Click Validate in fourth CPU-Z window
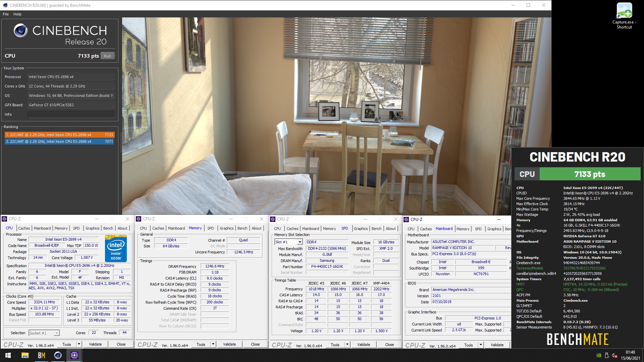 pyautogui.click(x=497, y=345)
